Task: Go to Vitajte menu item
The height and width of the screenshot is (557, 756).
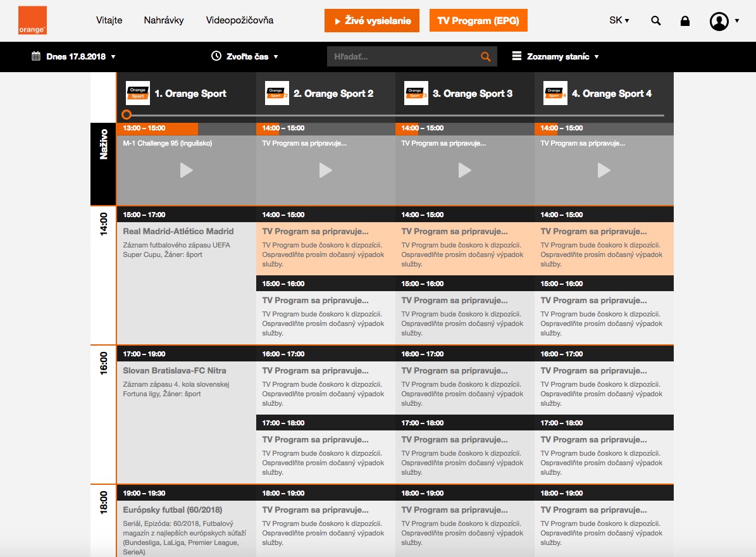Action: click(109, 20)
